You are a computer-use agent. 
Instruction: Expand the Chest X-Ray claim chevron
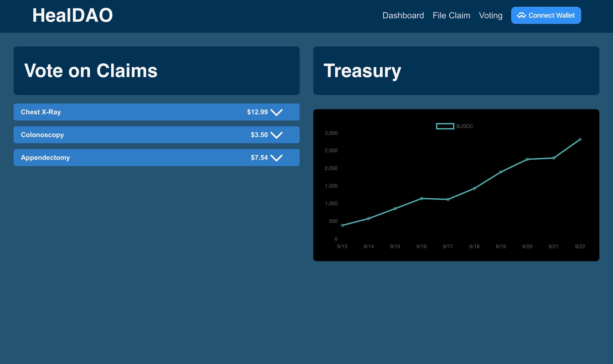pyautogui.click(x=276, y=112)
